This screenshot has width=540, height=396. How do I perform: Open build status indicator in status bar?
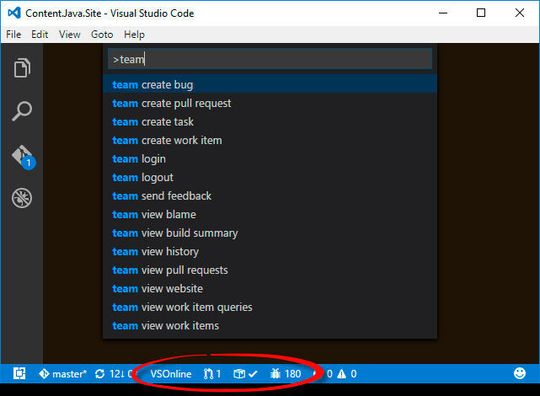coord(245,374)
